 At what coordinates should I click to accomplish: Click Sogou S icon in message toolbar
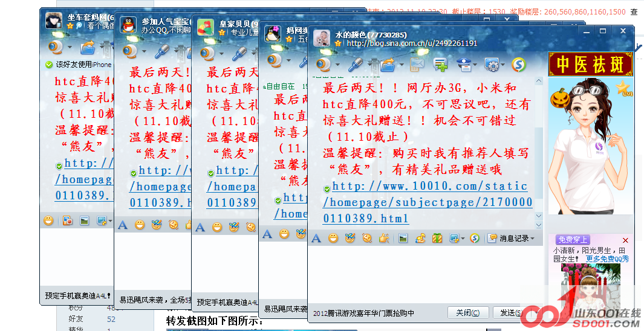(474, 239)
